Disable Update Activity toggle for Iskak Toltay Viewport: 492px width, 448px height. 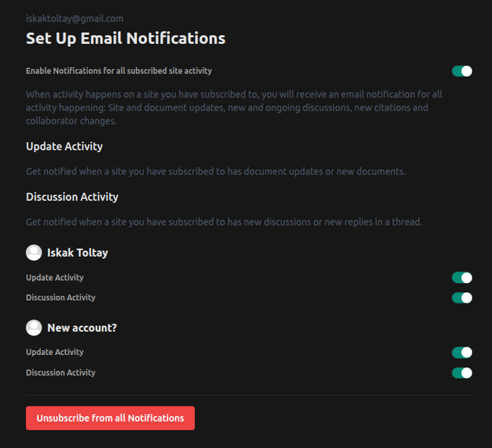click(462, 278)
